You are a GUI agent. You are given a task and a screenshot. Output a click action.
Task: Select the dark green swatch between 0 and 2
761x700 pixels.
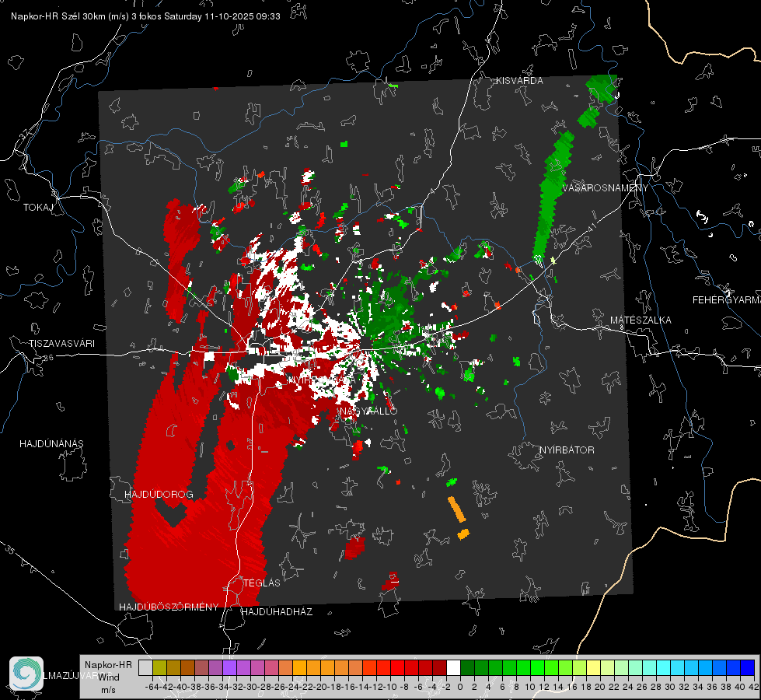pyautogui.click(x=467, y=667)
